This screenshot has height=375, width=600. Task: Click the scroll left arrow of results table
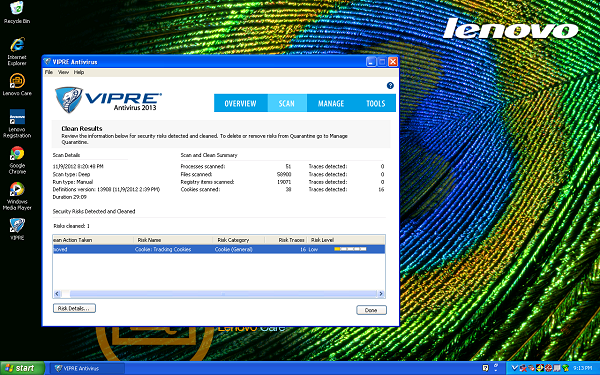[x=57, y=294]
